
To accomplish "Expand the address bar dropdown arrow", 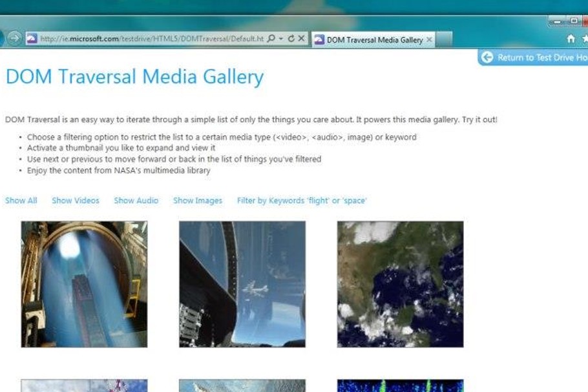I will click(281, 38).
